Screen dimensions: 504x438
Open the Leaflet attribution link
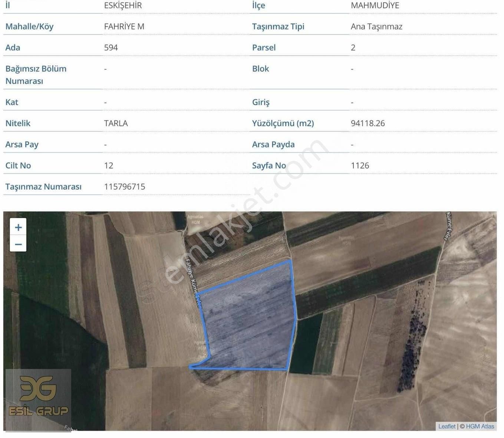point(447,426)
